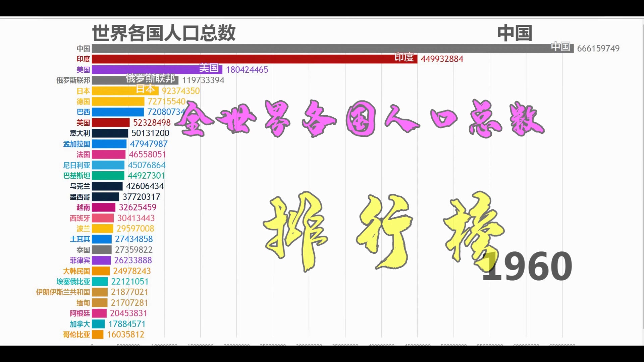Select the value 47947987
This screenshot has height=362, width=644.
(x=149, y=144)
